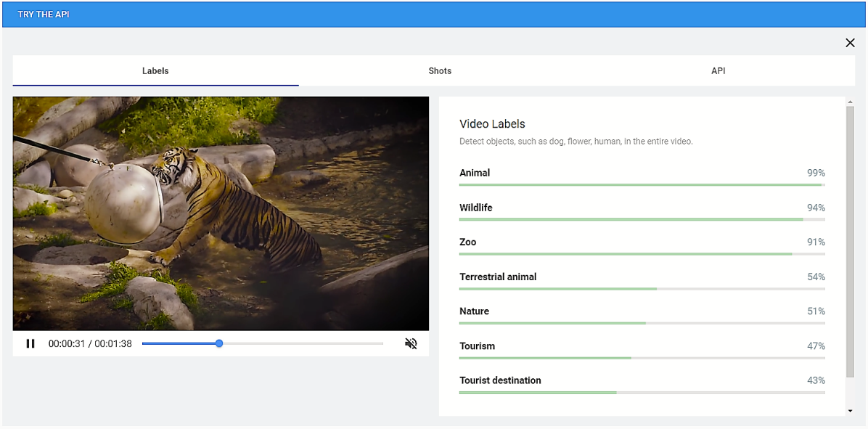Select the Tourist destination label
Screen dimensions: 868x429
500,380
